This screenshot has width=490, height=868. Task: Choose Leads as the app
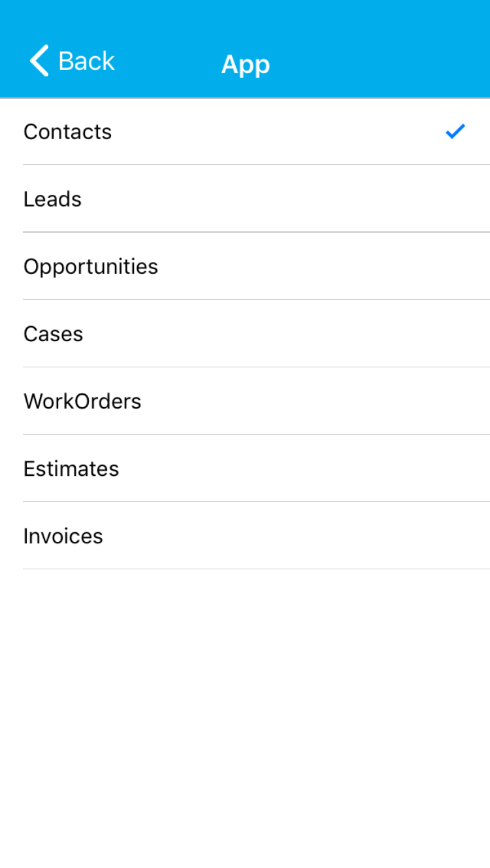(245, 199)
